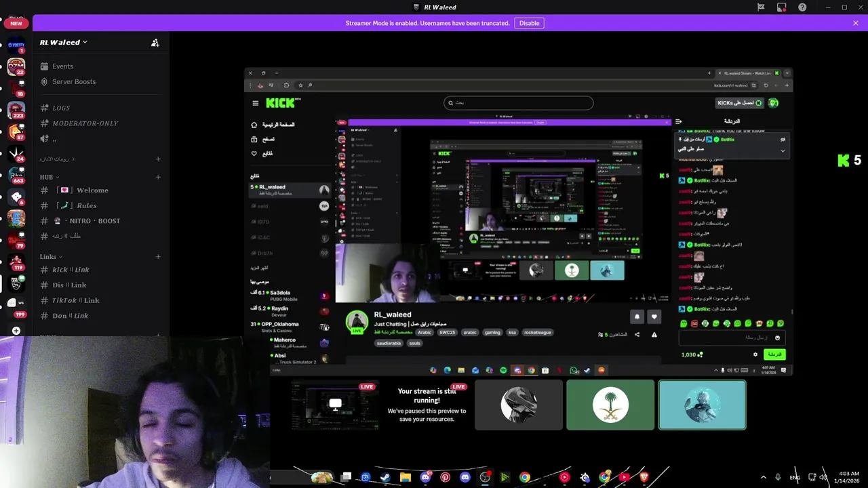Open Server Boosts in the sidebar
The width and height of the screenshot is (868, 488).
pos(100,81)
